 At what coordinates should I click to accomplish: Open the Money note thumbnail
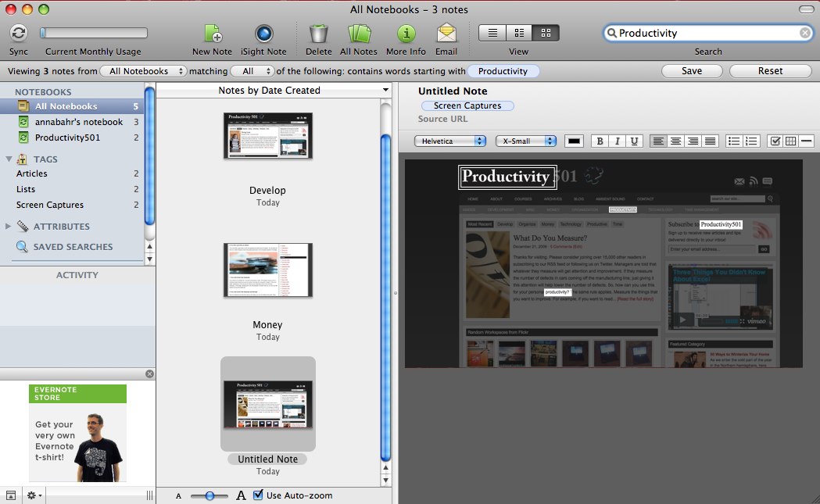pos(268,270)
